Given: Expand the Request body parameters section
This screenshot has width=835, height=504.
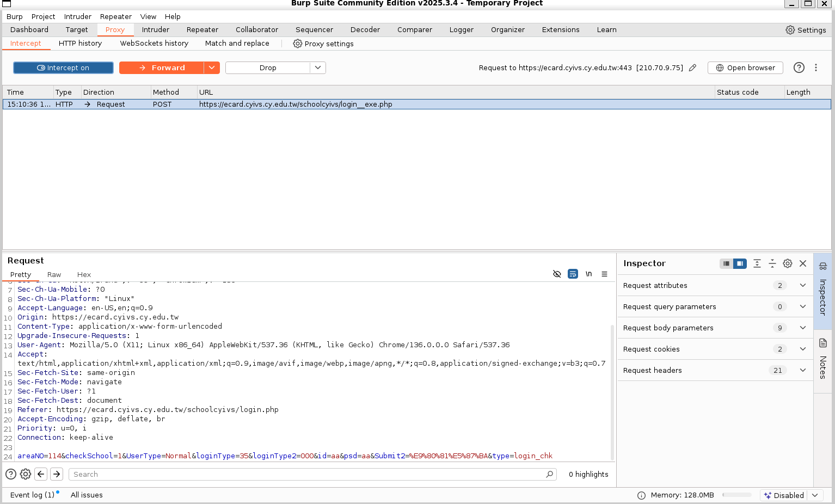Looking at the screenshot, I should pos(715,328).
